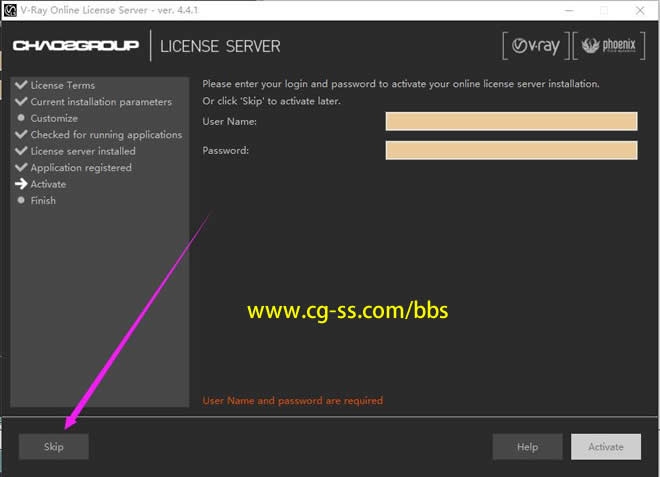Click the Activate step arrow icon
660x477 pixels.
(21, 184)
